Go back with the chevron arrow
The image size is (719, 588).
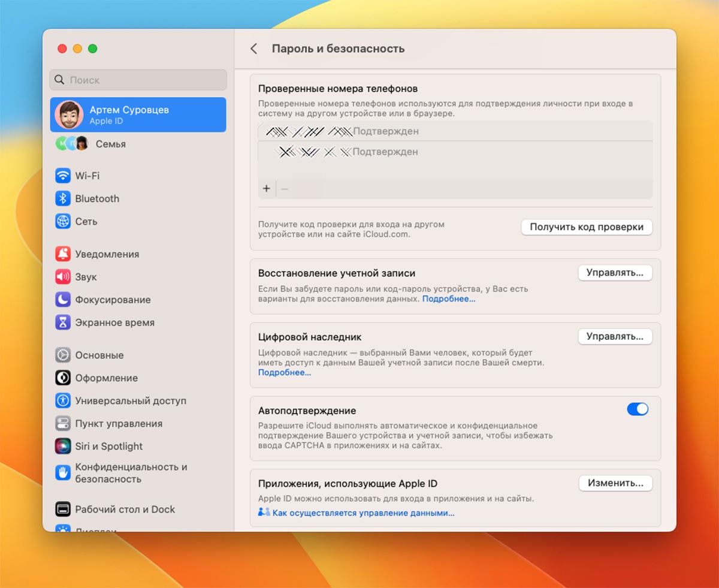click(x=254, y=49)
